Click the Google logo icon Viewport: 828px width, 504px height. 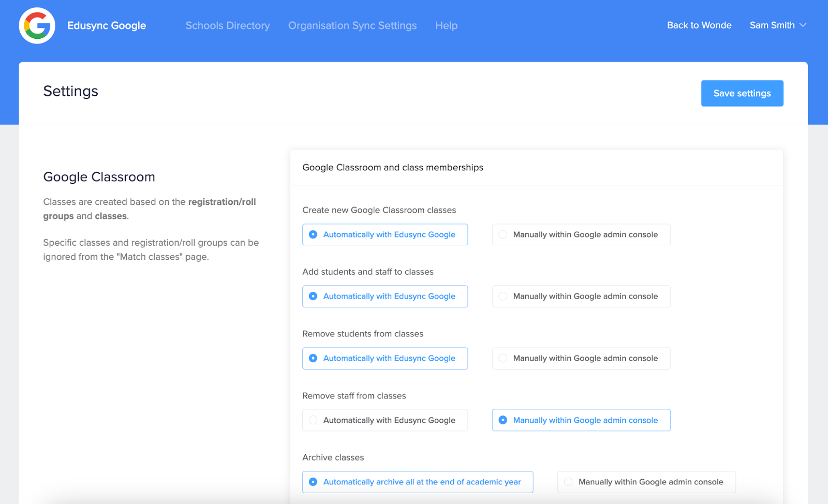click(x=37, y=25)
